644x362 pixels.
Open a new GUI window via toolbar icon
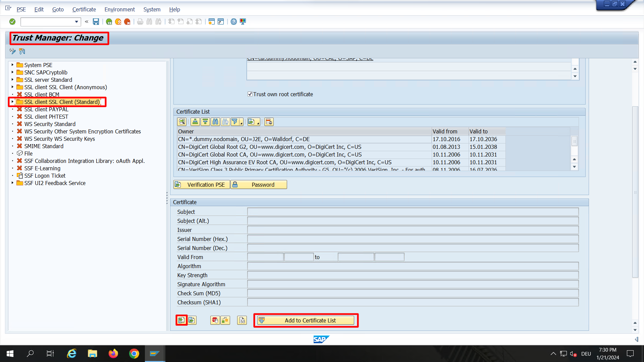click(x=212, y=22)
